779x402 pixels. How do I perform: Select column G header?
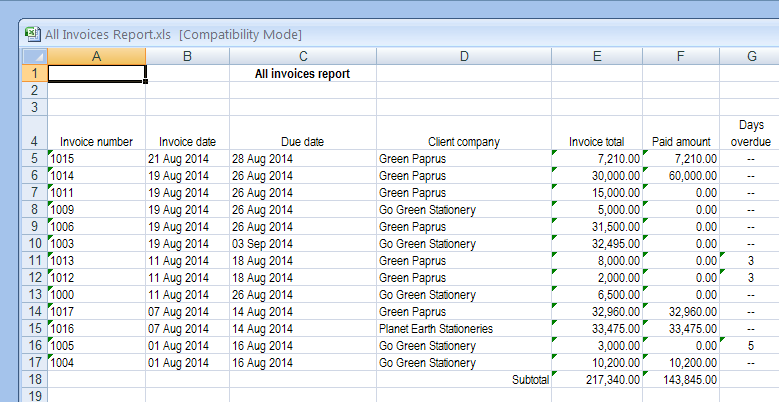point(749,56)
